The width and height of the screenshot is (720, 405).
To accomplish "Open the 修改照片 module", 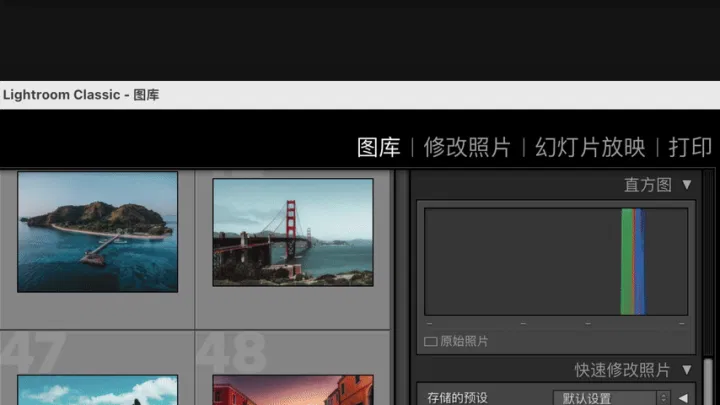I will click(467, 147).
